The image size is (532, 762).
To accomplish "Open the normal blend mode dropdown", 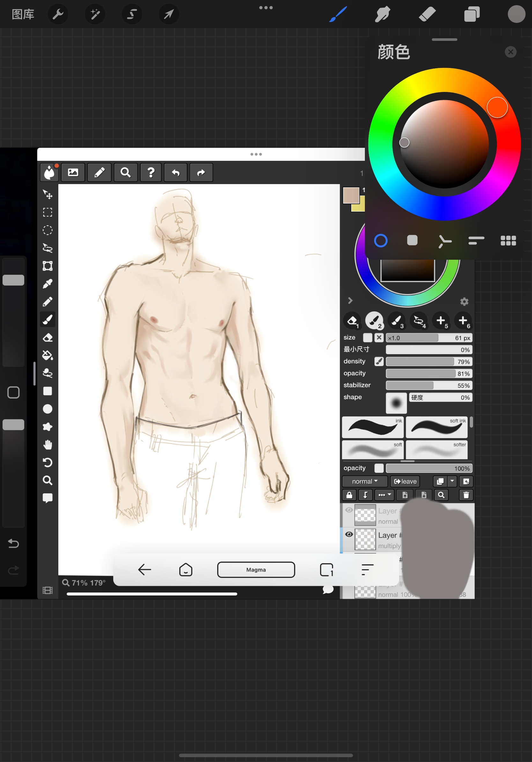I will [x=365, y=481].
